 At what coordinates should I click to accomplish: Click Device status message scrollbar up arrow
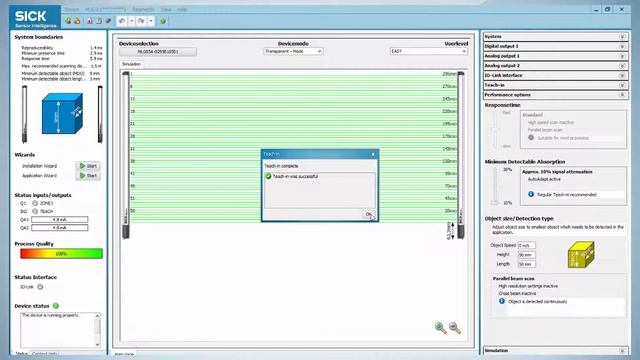pyautogui.click(x=97, y=316)
